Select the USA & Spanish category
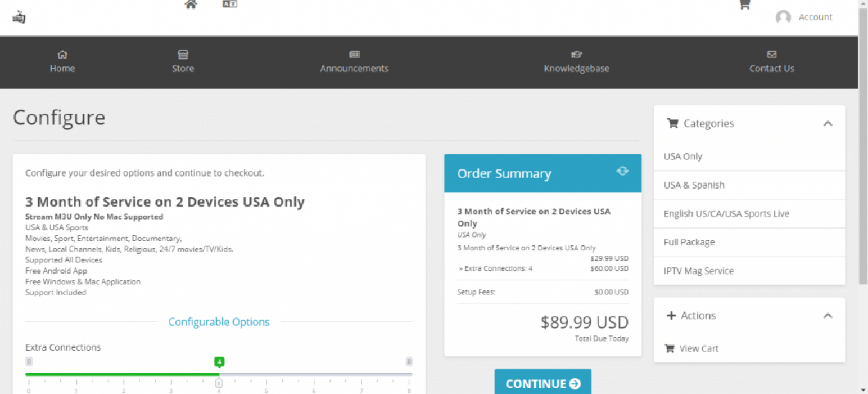The image size is (868, 394). click(694, 185)
